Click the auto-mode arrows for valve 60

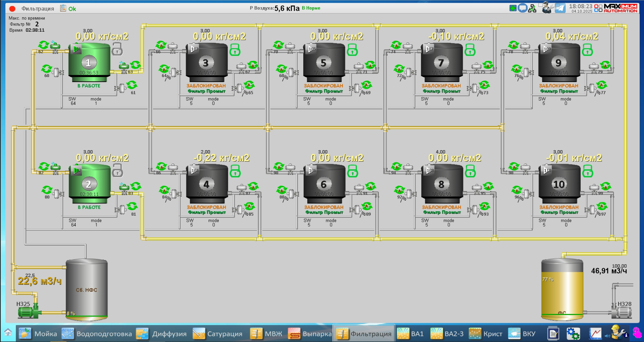[x=46, y=68]
